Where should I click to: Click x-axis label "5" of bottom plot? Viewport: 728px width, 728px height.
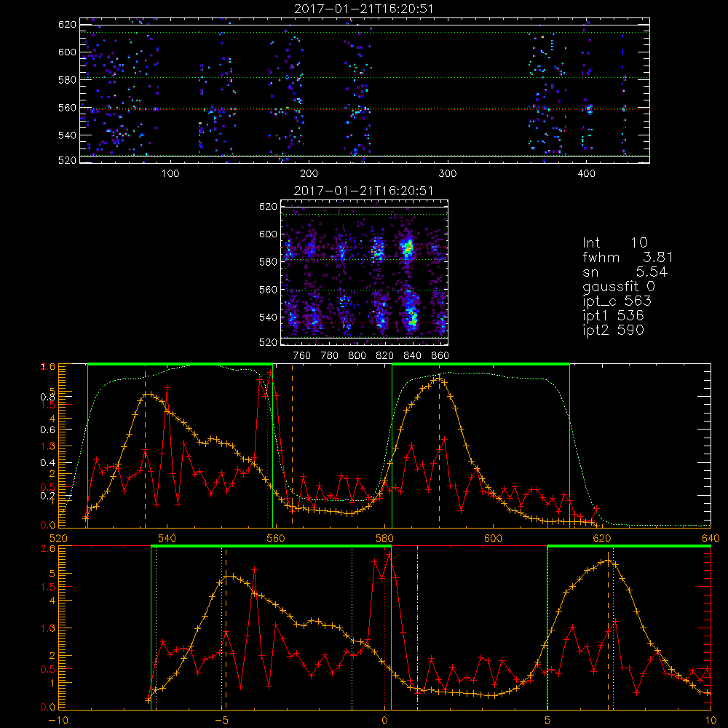point(548,720)
